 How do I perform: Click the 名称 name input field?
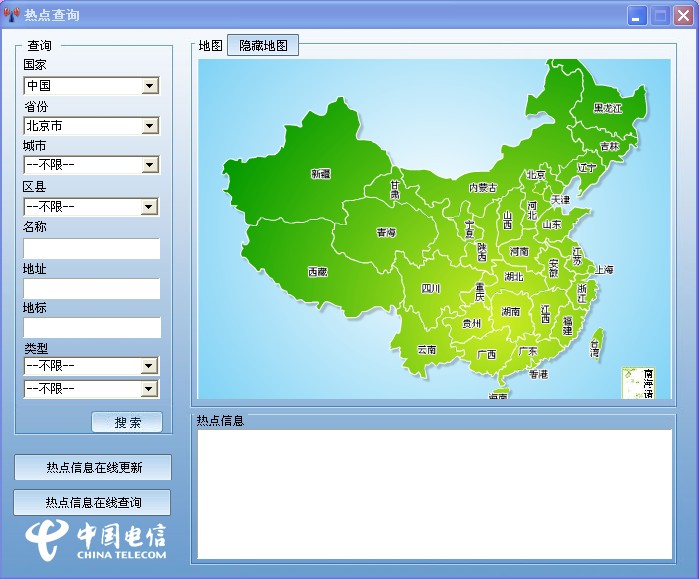coord(91,248)
